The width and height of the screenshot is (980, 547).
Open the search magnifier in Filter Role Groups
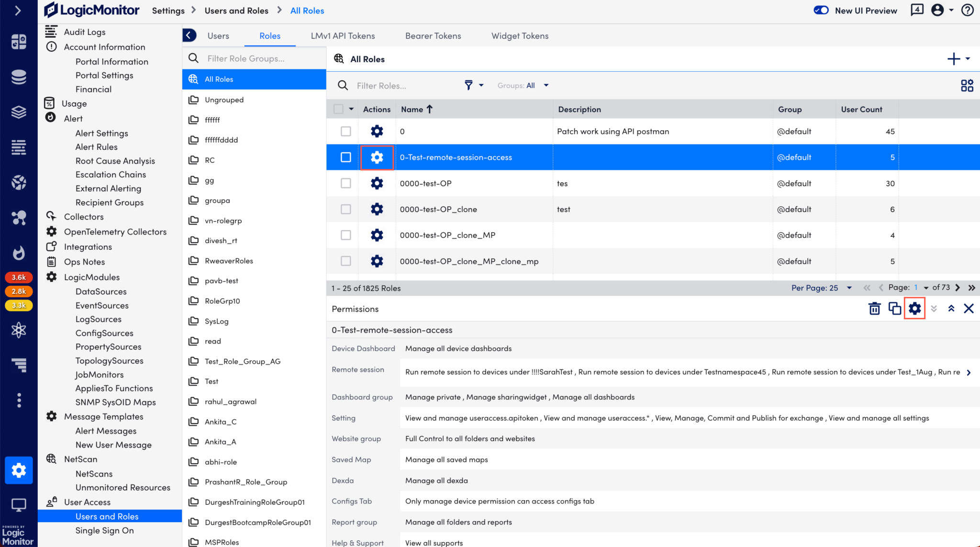coord(193,58)
